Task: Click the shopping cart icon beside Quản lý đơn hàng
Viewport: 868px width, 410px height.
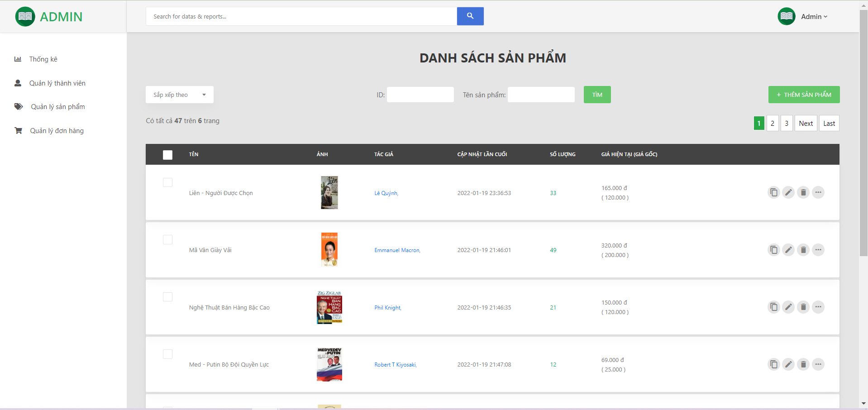Action: pos(18,130)
